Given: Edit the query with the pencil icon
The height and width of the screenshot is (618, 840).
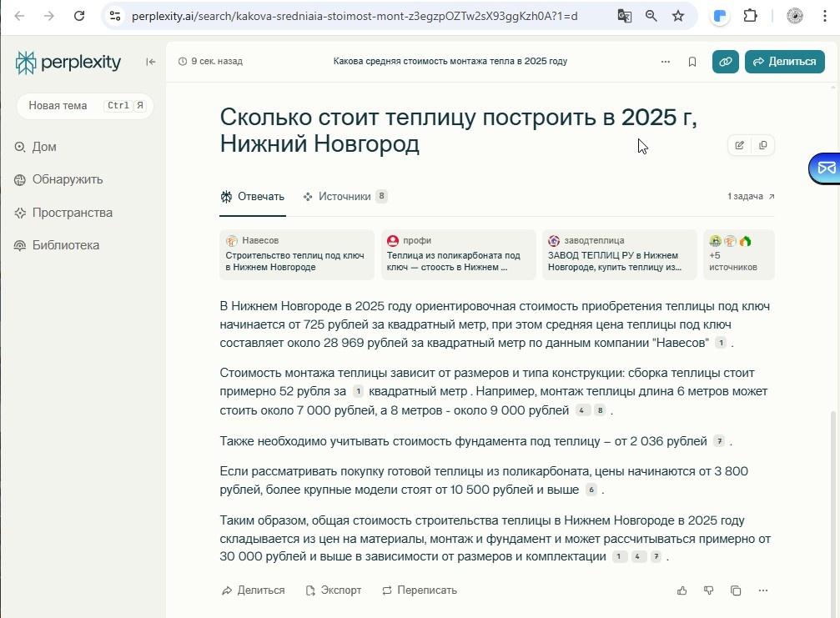Looking at the screenshot, I should coord(739,145).
